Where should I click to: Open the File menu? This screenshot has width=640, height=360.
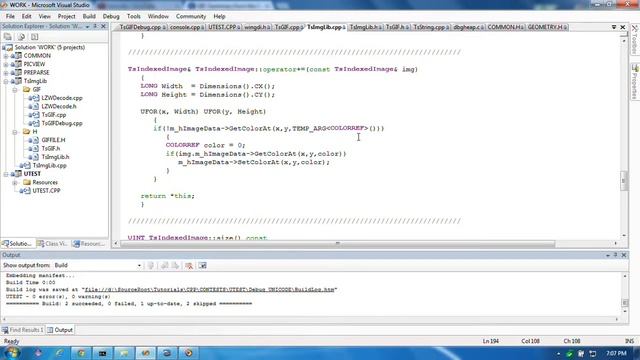pyautogui.click(x=10, y=16)
